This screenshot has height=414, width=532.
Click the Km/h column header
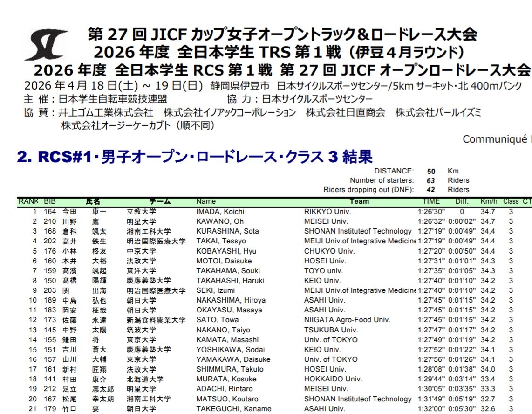[489, 201]
